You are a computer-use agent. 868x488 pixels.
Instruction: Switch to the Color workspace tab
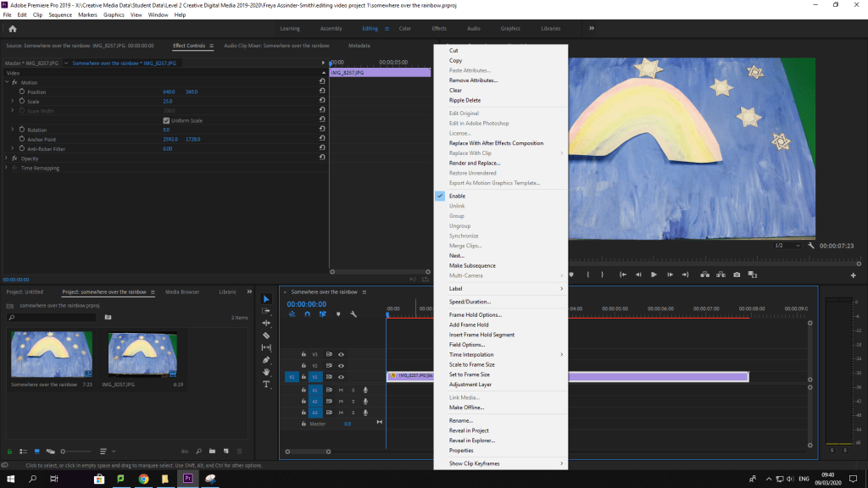(404, 29)
